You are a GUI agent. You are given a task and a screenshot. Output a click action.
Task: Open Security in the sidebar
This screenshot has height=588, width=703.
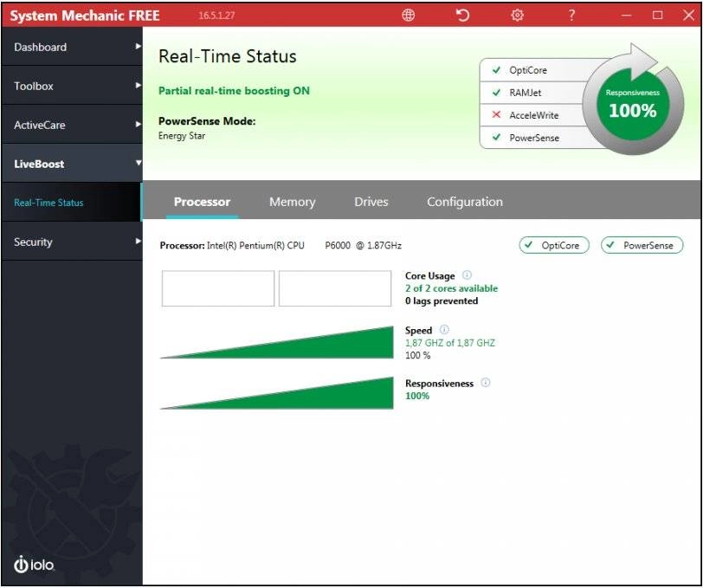pos(72,242)
